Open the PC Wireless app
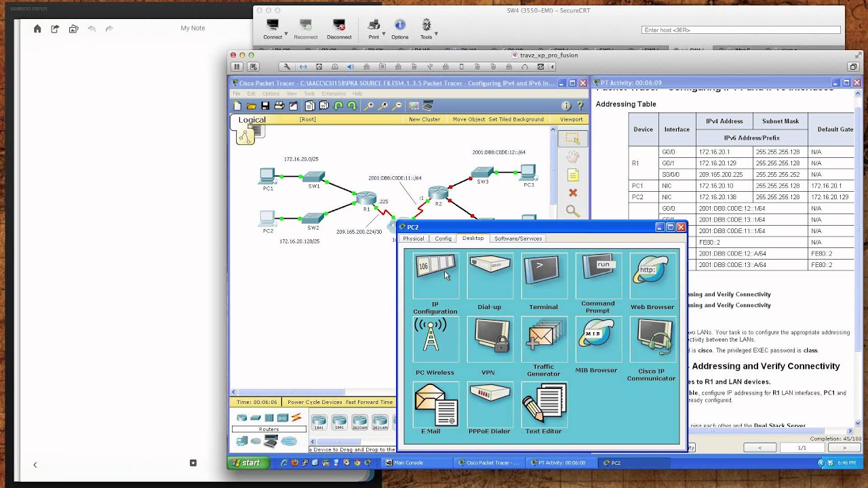This screenshot has width=868, height=488. 435,340
